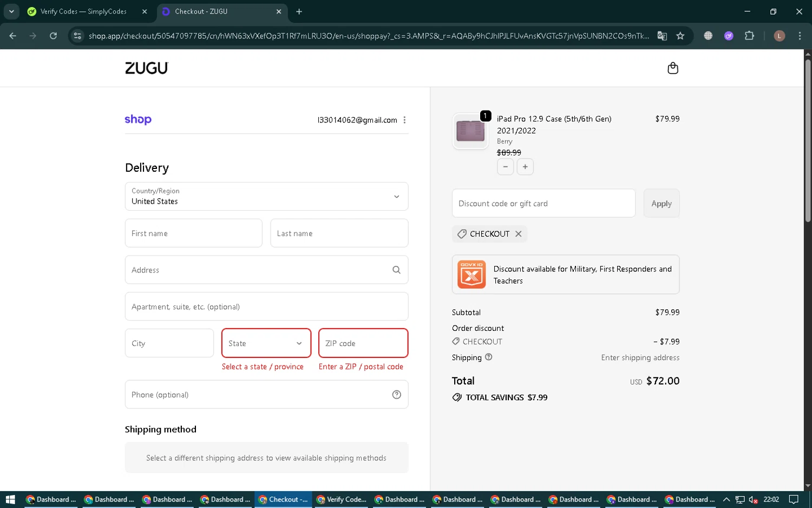Bookmark this page with star icon
Image resolution: width=812 pixels, height=508 pixels.
[680, 36]
